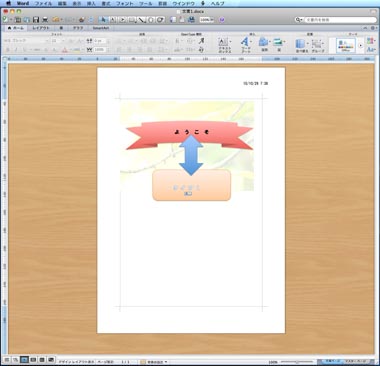
Task: Switch to the SmartArt ribbon tab
Action: [x=101, y=28]
